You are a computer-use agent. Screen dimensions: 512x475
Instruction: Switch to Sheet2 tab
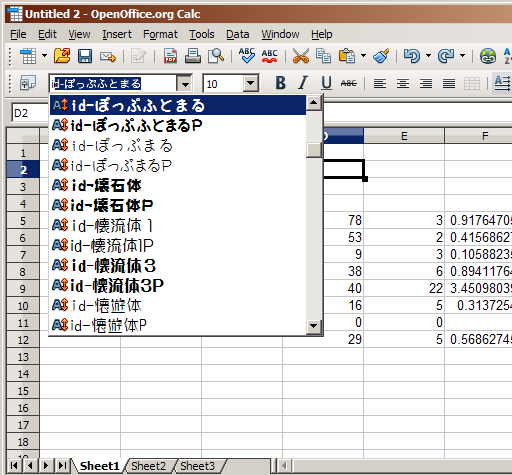pyautogui.click(x=148, y=466)
